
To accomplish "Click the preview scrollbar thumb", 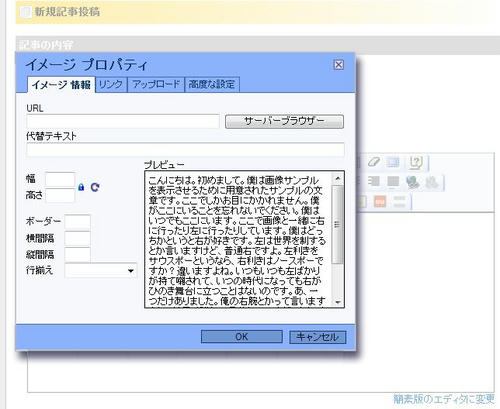I will [338, 224].
